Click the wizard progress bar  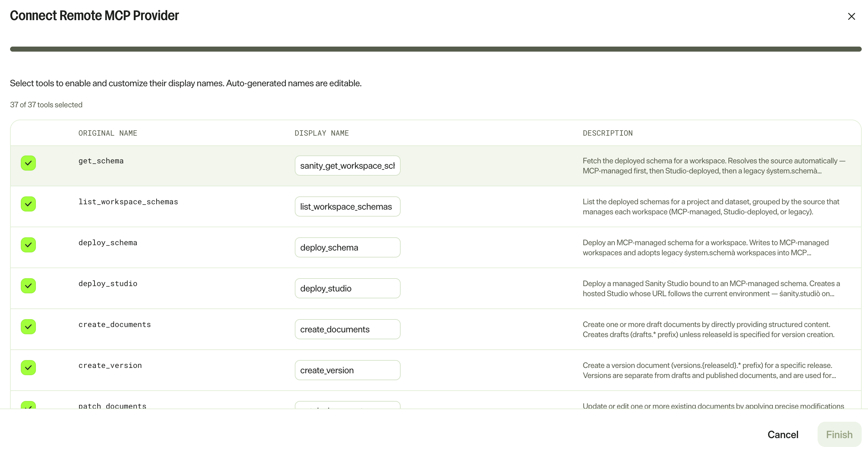tap(436, 49)
